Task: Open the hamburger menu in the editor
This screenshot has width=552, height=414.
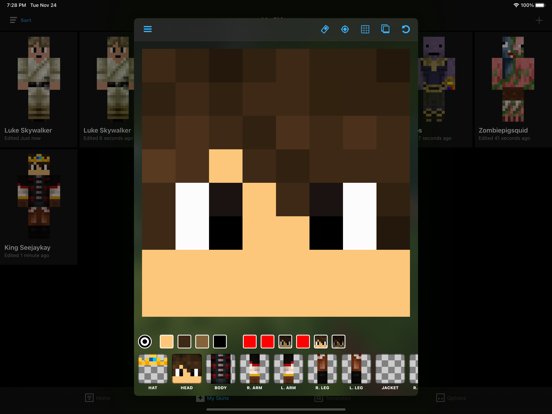Action: pos(148,29)
